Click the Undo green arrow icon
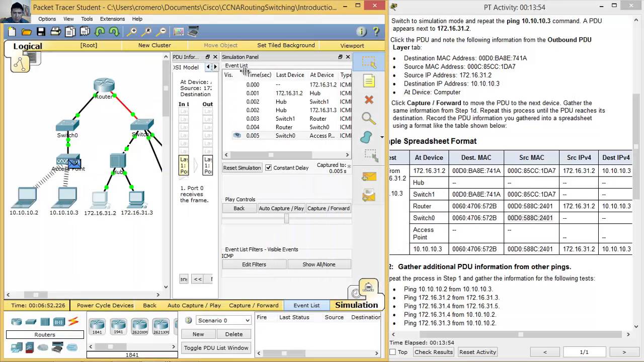644x362 pixels. [100, 32]
